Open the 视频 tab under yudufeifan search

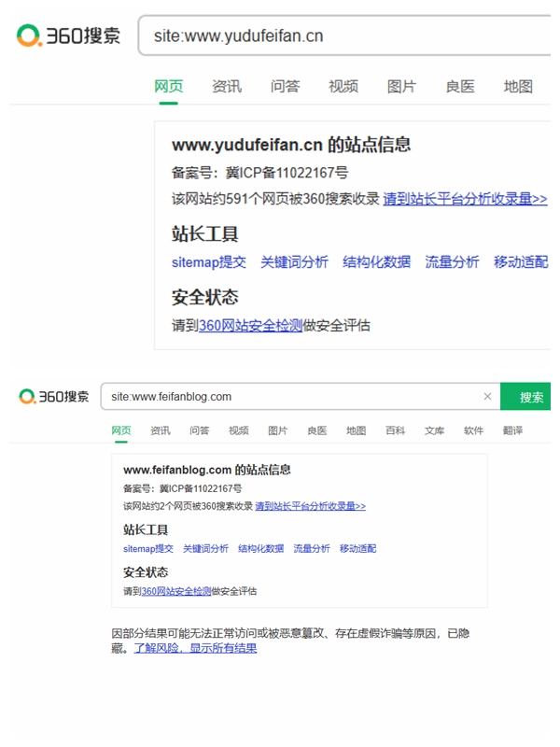coord(343,87)
